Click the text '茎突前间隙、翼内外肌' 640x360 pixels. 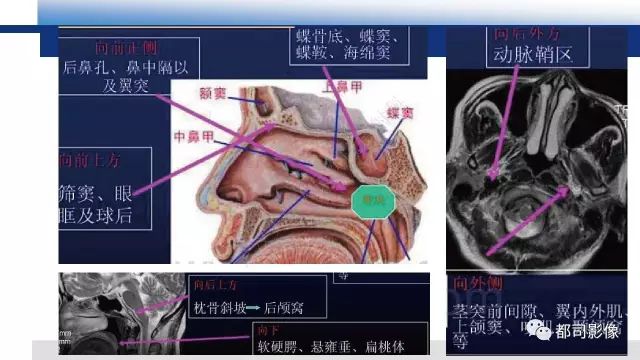[x=537, y=311]
